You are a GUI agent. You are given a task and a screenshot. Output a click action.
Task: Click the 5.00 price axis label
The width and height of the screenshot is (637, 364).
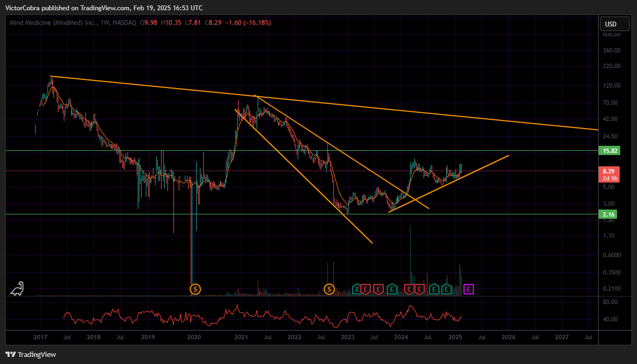coord(609,187)
